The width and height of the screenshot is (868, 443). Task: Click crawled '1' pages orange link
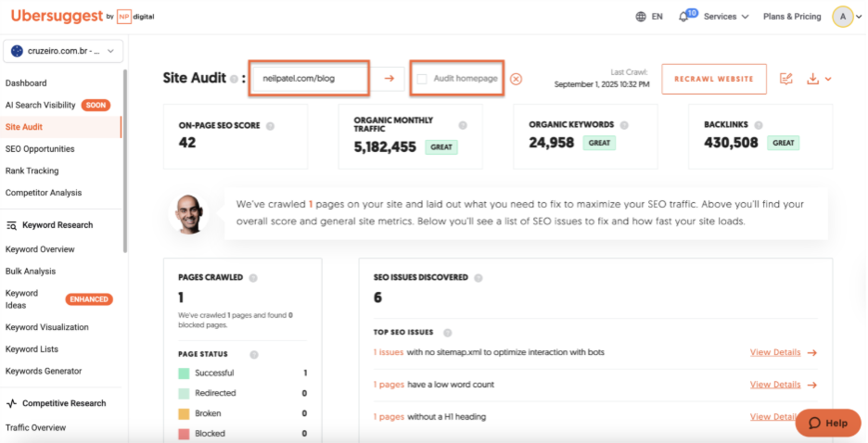coord(311,204)
